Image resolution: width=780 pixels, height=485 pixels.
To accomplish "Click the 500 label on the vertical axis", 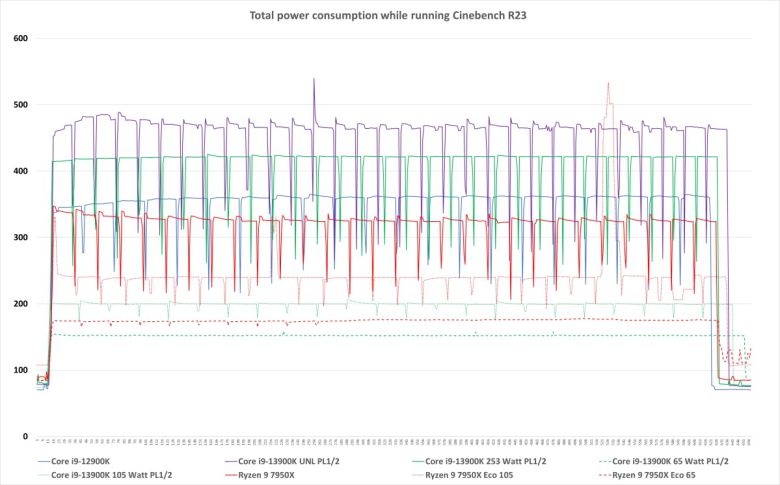I will pos(21,105).
